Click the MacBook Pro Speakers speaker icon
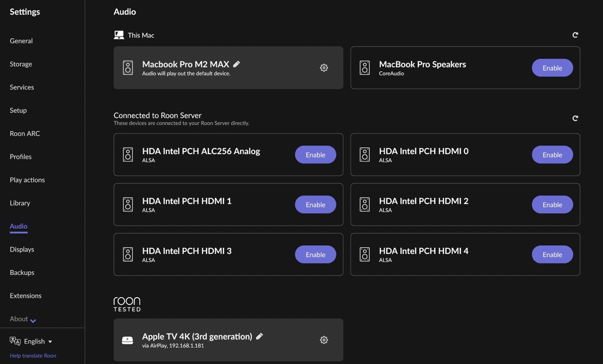Image resolution: width=603 pixels, height=364 pixels. coord(365,68)
